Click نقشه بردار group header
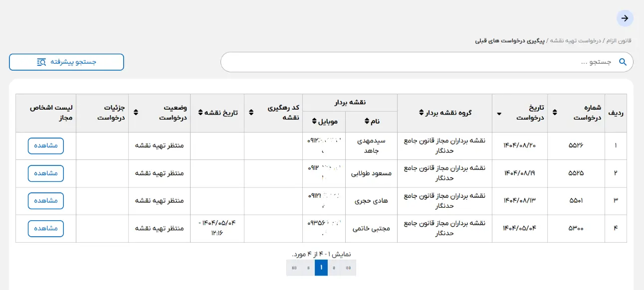The image size is (644, 290). pyautogui.click(x=350, y=102)
